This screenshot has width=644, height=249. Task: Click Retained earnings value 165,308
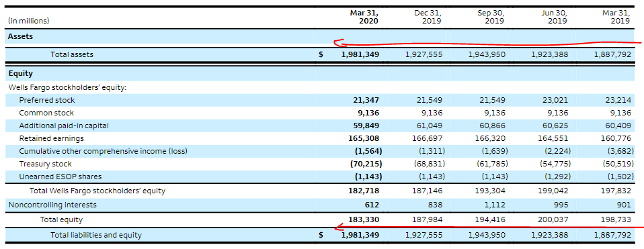pos(364,138)
